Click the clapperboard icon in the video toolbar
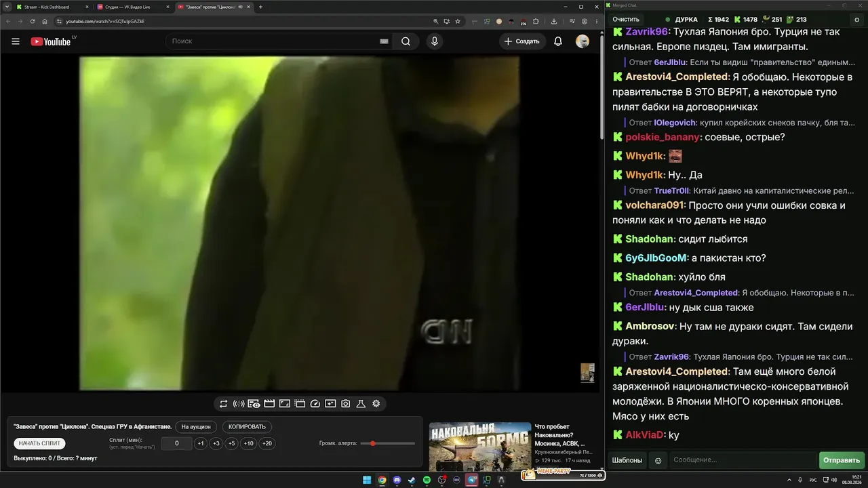Screen dimensions: 868x488 coord(269,404)
